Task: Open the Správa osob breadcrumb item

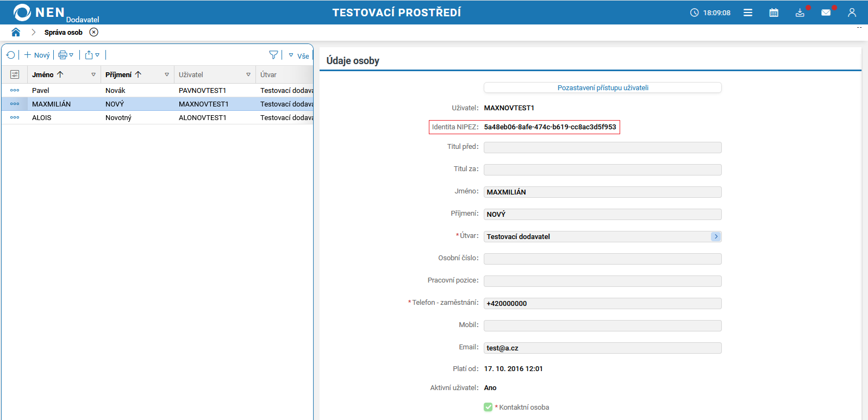Action: coord(64,32)
